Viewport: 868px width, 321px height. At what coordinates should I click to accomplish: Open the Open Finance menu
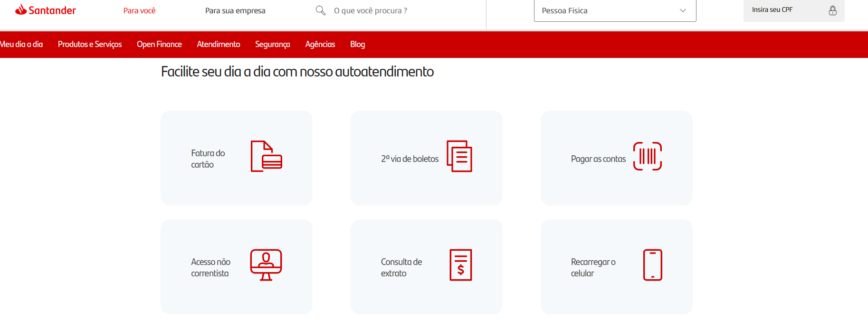pos(159,44)
